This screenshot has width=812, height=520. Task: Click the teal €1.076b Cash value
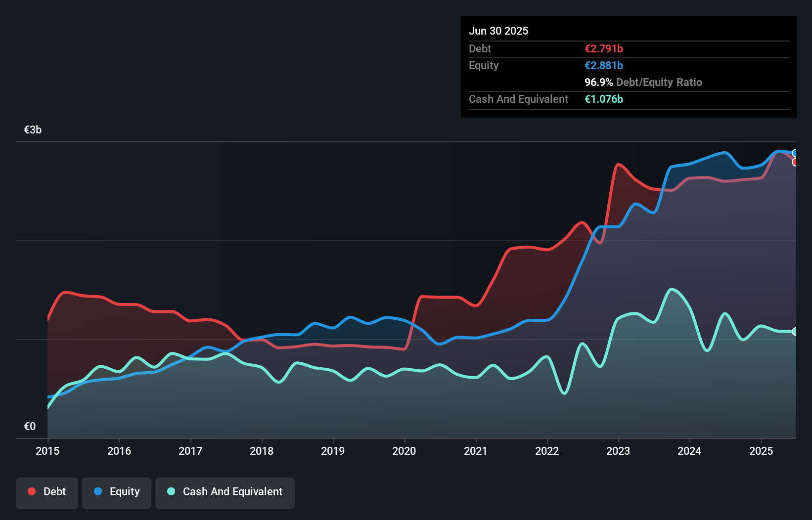pos(604,99)
